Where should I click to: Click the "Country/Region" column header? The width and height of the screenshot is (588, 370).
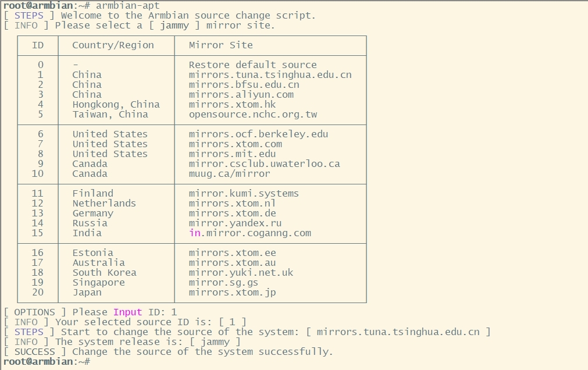click(x=113, y=45)
